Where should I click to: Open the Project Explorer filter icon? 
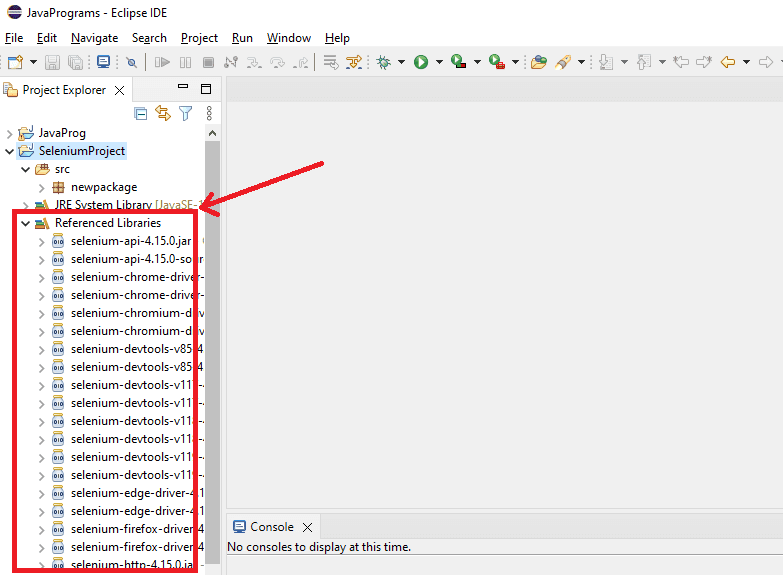pyautogui.click(x=185, y=113)
